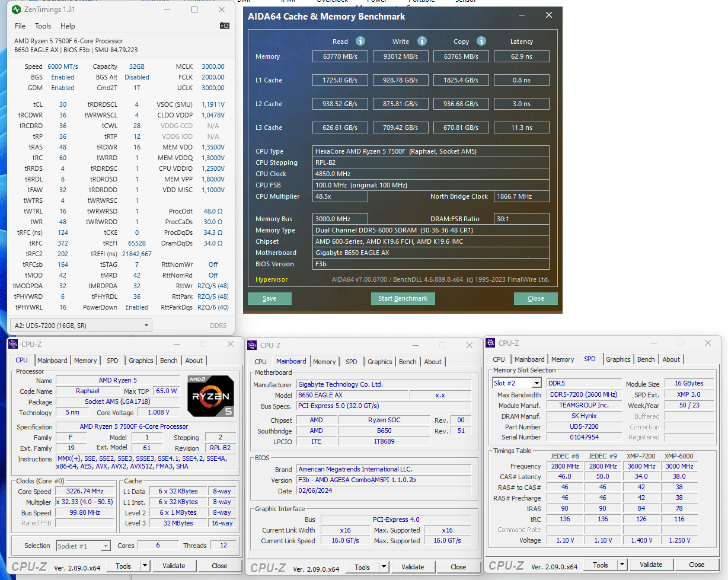This screenshot has height=580, width=728.
Task: Click PowerDown Enabled value in ZenTimings
Action: (137, 307)
